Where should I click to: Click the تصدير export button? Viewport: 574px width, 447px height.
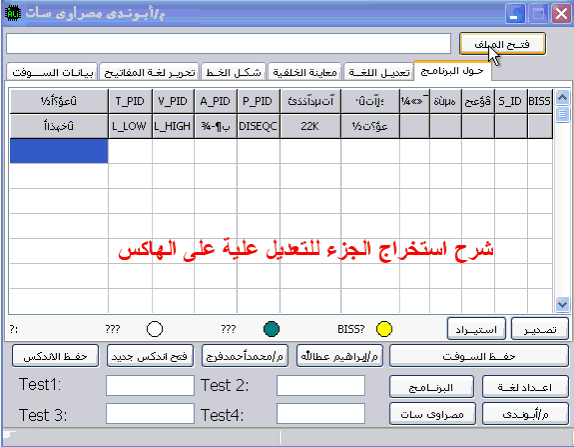[x=540, y=329]
